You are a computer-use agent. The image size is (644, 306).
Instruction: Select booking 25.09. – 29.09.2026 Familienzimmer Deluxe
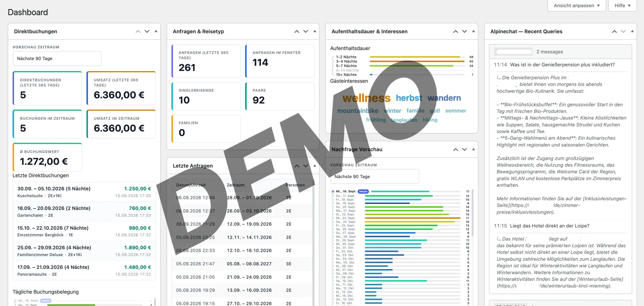click(84, 251)
